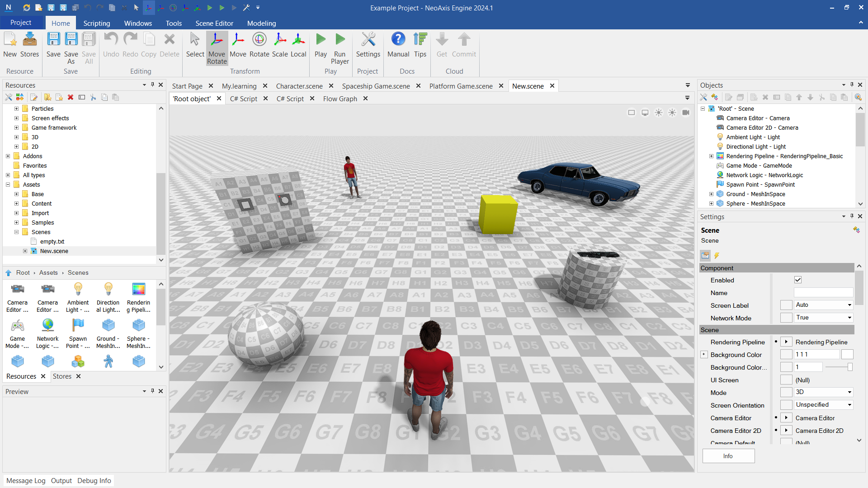Adjust the Background Color multiplier slider
This screenshot has height=488, width=868.
coord(849,367)
